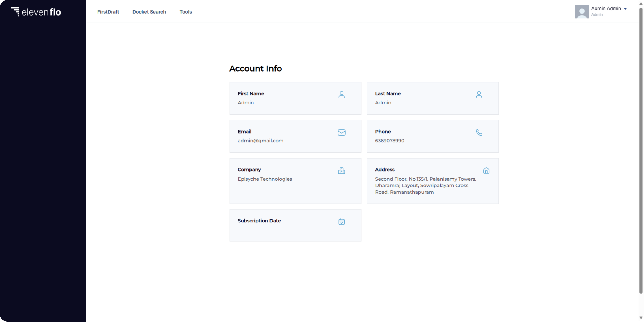644x322 pixels.
Task: Click the person icon in Last Name card
Action: (x=479, y=94)
